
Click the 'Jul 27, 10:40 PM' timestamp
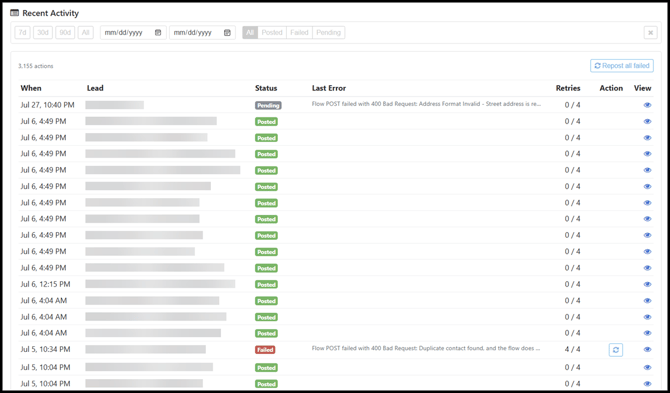(x=47, y=105)
